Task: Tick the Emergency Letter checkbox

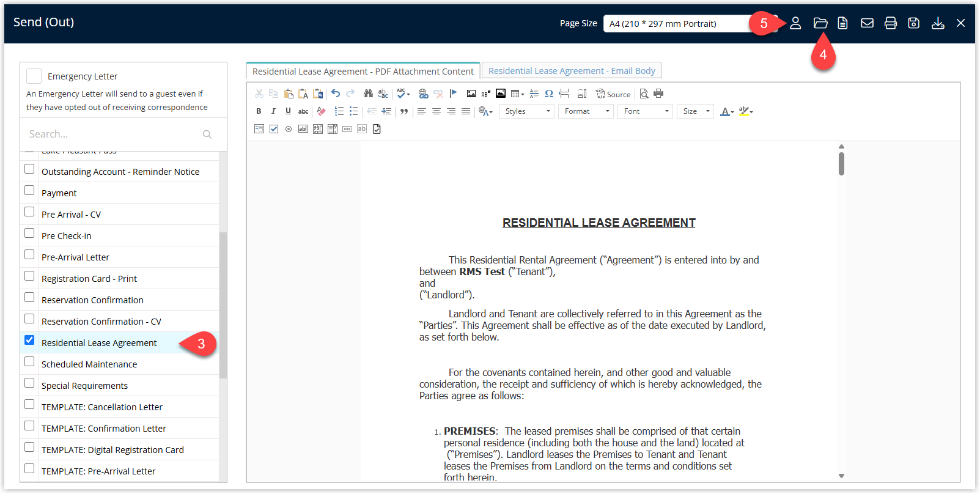Action: [x=34, y=76]
